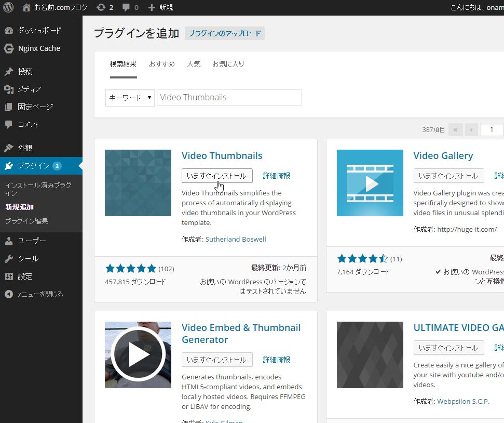
Task: Open プラグイン編集 submenu item
Action: point(26,221)
